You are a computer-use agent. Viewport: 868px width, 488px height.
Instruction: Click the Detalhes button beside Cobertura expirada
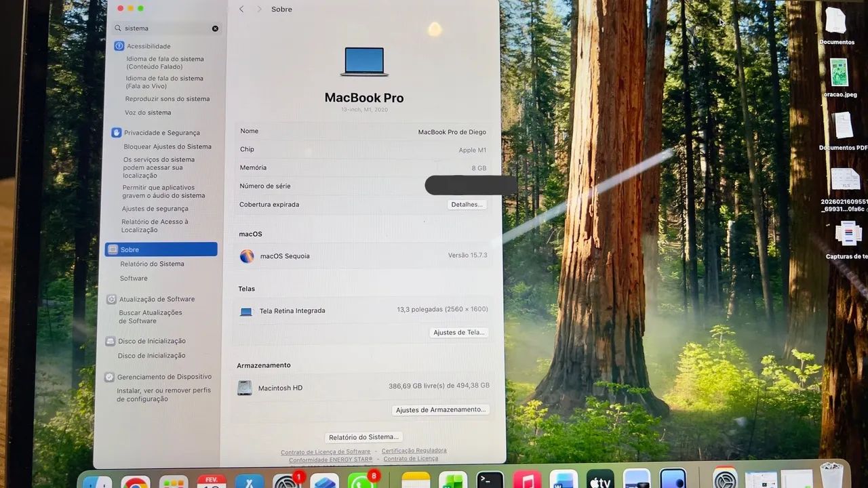point(466,204)
